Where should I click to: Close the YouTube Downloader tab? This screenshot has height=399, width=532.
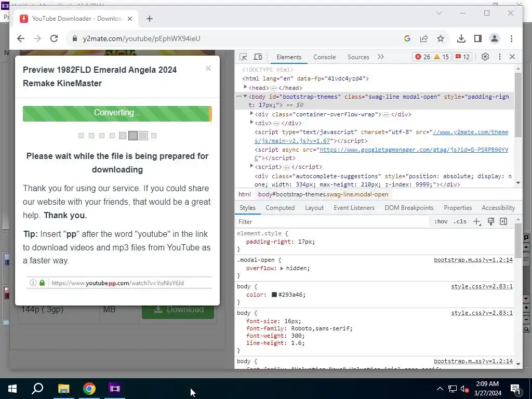(129, 19)
